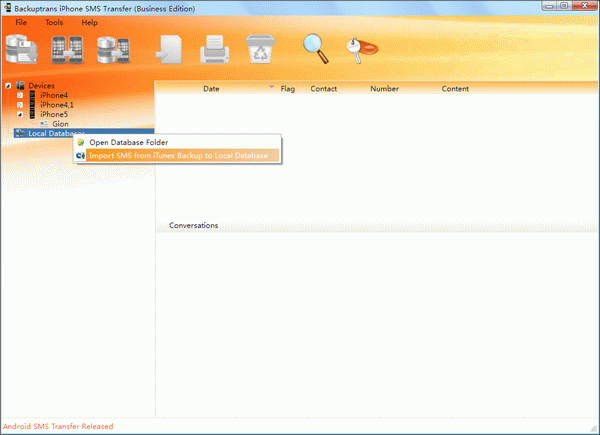This screenshot has width=600, height=435.
Task: Click the phone-to-phone SMS transfer toolbar icon
Action: point(67,49)
